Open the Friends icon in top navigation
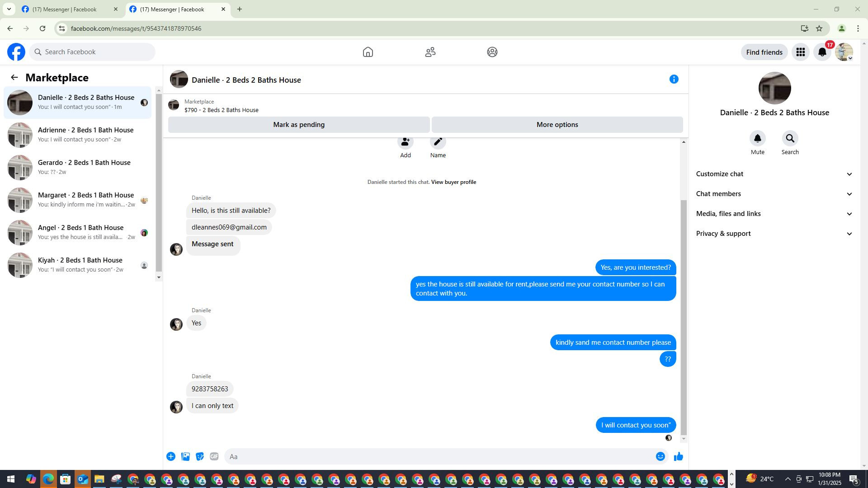 pos(430,52)
